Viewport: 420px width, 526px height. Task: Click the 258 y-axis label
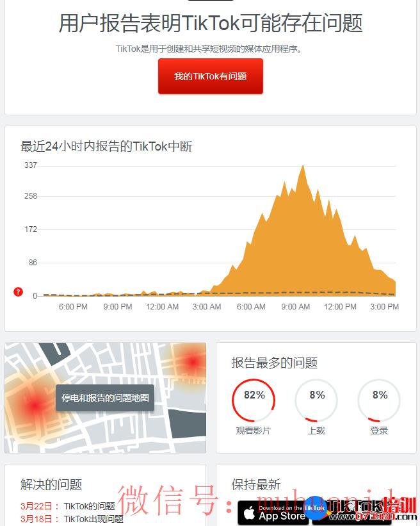(x=31, y=196)
